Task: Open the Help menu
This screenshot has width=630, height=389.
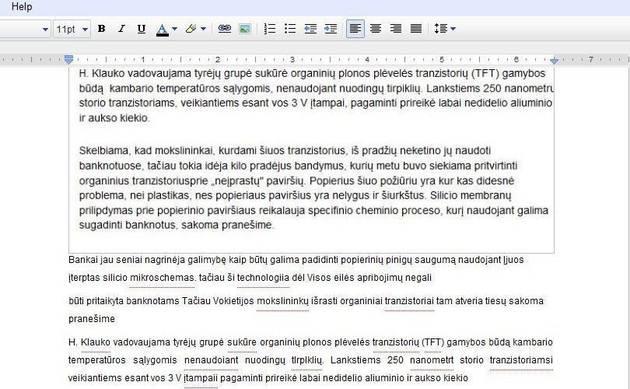Action: [22, 6]
